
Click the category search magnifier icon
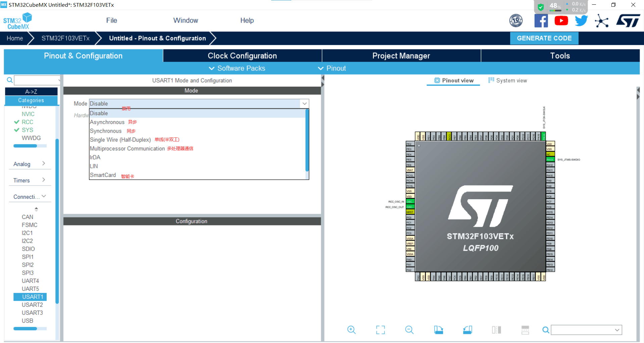(x=10, y=80)
